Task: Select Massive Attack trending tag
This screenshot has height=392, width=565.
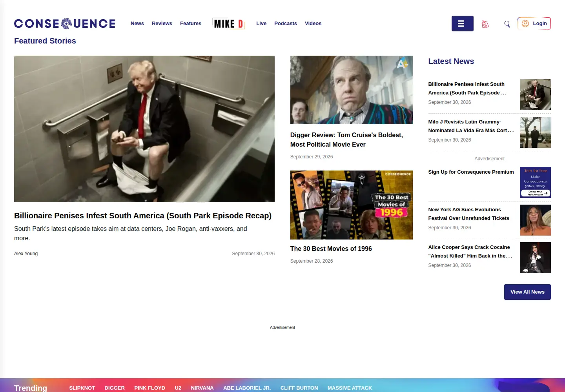Action: 350,388
